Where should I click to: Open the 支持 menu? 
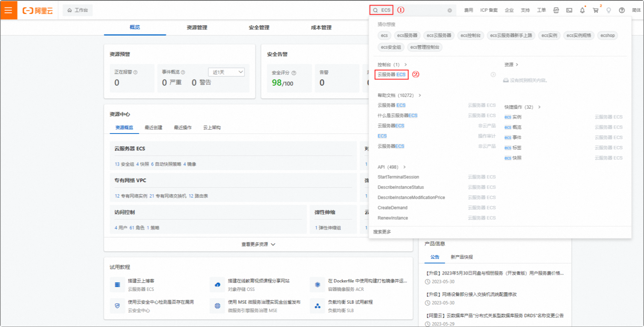(x=525, y=10)
